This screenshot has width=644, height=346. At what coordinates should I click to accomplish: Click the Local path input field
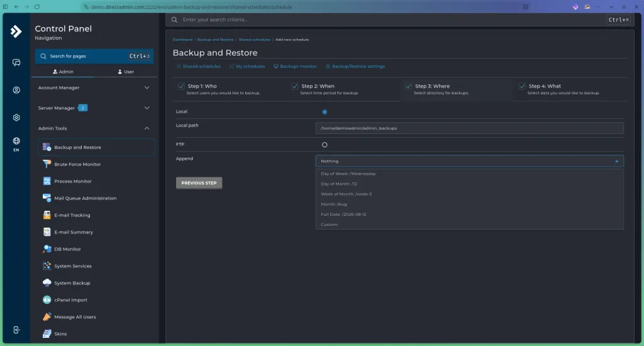[x=469, y=128]
